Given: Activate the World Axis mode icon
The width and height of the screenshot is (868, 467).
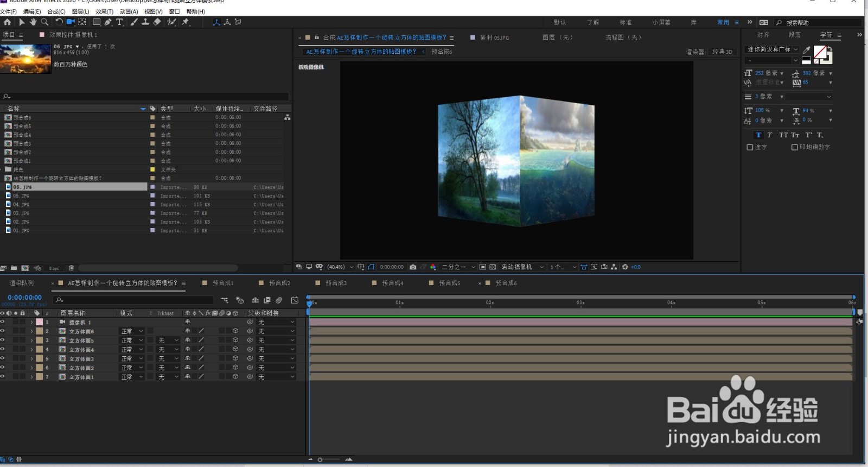Looking at the screenshot, I should [x=227, y=22].
